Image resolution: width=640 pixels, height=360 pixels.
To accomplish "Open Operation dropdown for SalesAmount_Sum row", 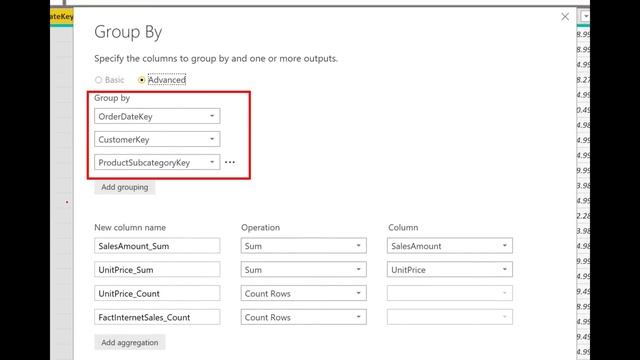I will (x=303, y=246).
